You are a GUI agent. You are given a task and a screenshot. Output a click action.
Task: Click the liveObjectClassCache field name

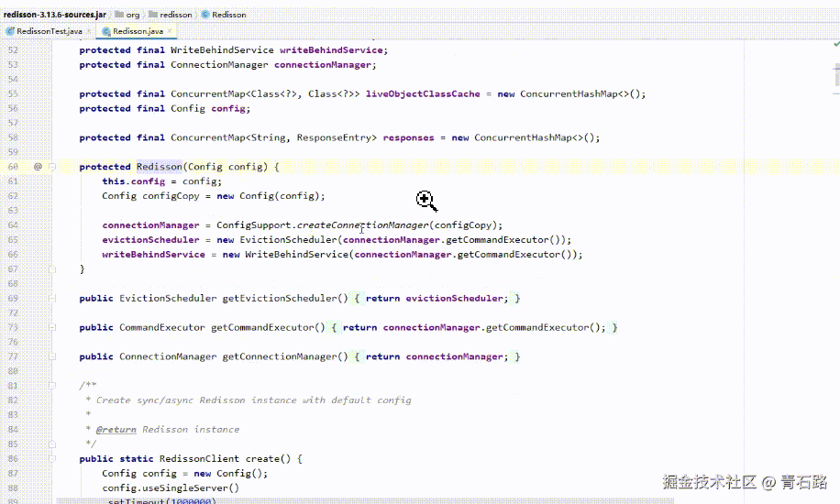click(423, 93)
